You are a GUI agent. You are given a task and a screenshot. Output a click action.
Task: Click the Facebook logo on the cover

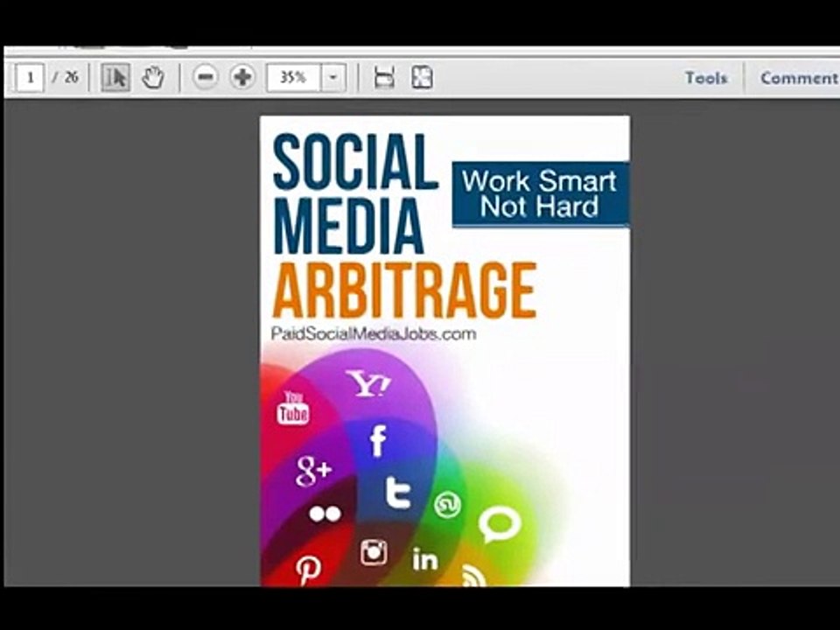pyautogui.click(x=378, y=441)
